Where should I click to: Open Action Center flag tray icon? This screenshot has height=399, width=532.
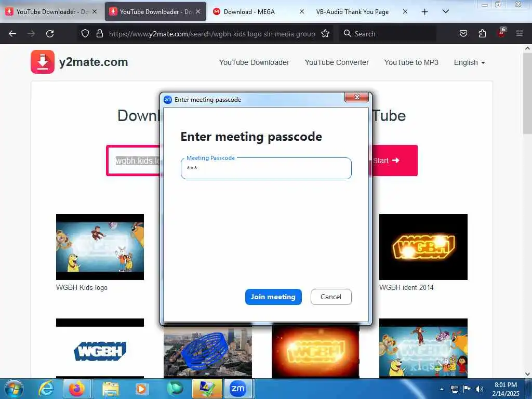click(467, 389)
